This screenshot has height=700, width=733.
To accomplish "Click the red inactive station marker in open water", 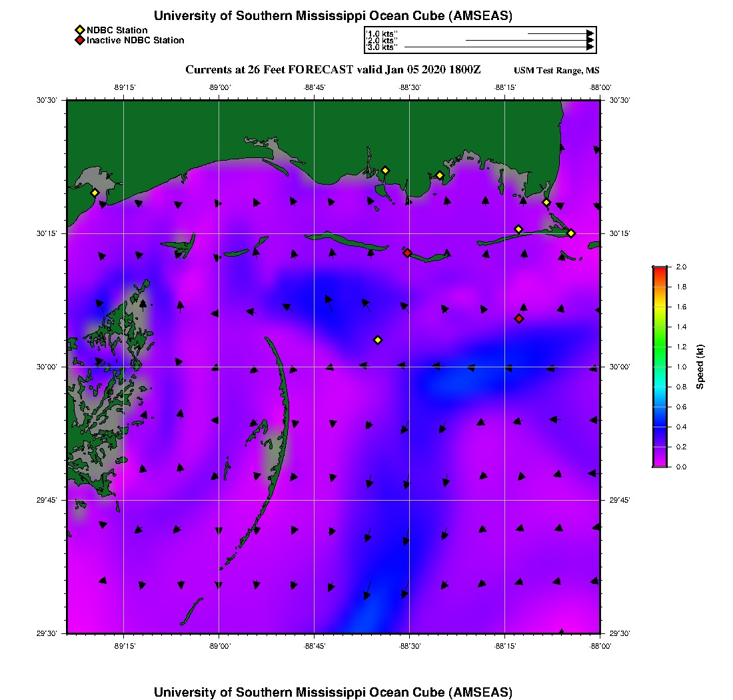I will pos(519,319).
